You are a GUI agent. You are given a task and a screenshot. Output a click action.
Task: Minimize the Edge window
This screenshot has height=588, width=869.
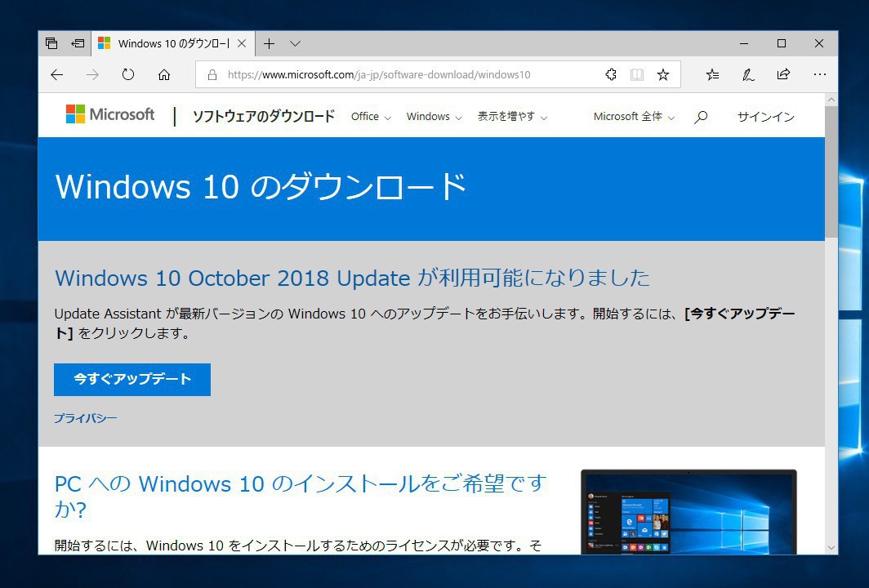click(744, 43)
